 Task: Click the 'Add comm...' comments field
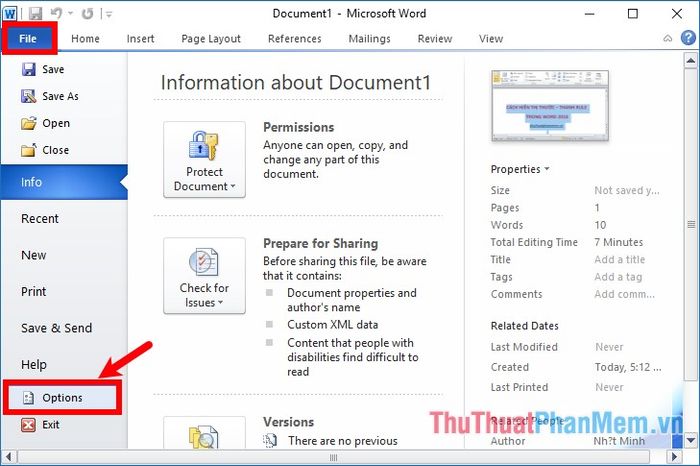[x=624, y=294]
